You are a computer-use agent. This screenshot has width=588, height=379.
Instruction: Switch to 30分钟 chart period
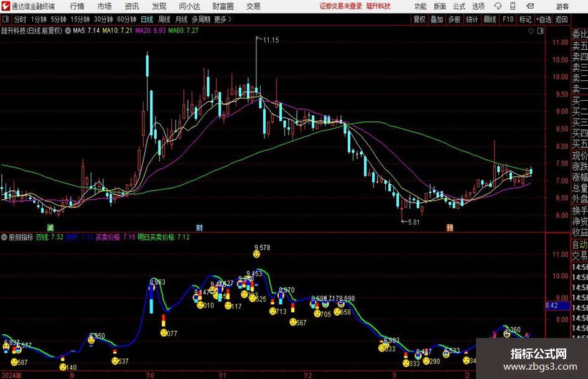click(103, 19)
